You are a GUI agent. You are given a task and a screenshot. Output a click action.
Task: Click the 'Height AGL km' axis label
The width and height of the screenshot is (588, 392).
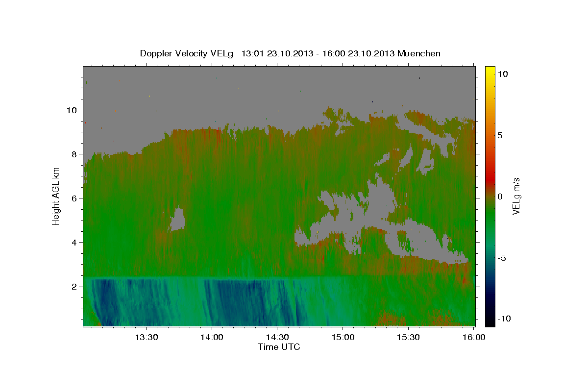(56, 196)
